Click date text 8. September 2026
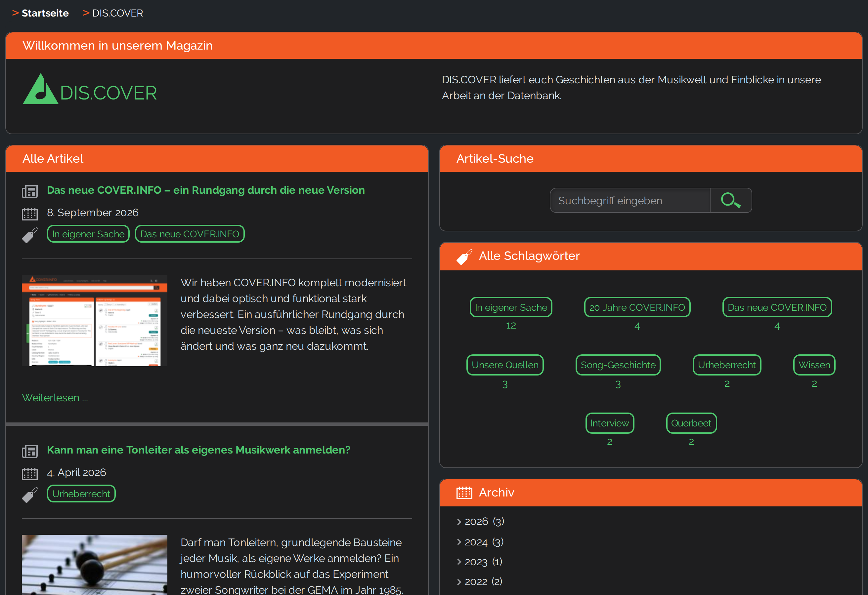The image size is (868, 595). tap(93, 213)
